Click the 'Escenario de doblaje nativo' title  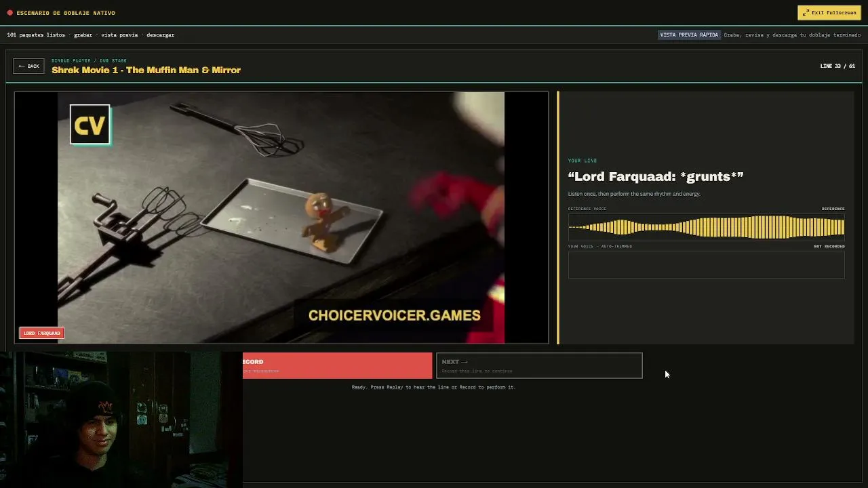coord(66,13)
